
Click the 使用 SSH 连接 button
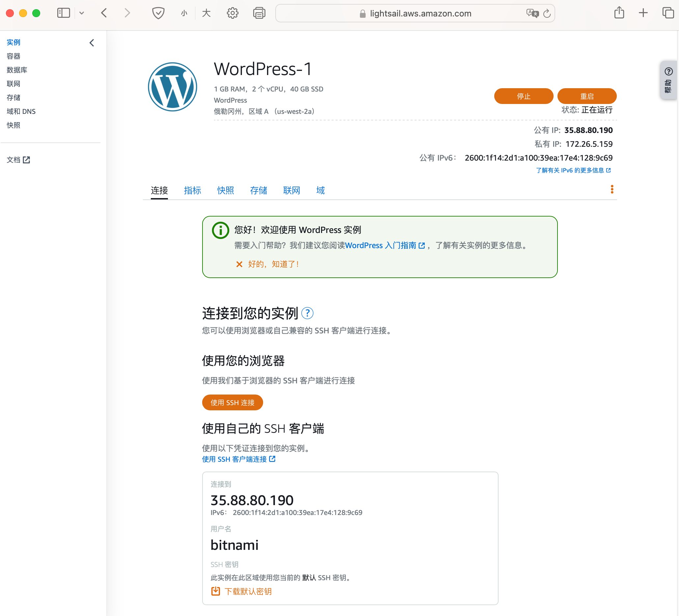tap(232, 402)
